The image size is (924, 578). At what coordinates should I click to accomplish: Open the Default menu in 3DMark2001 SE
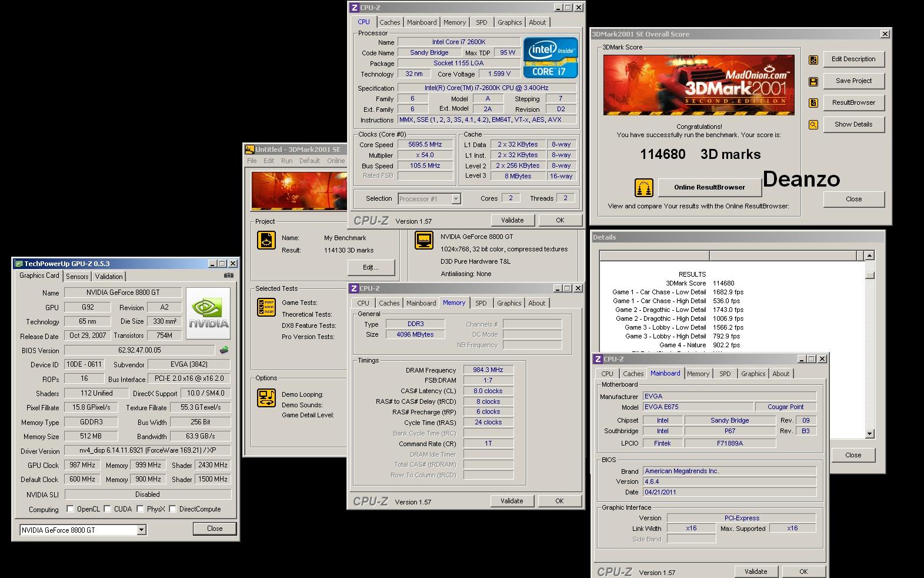pyautogui.click(x=309, y=161)
